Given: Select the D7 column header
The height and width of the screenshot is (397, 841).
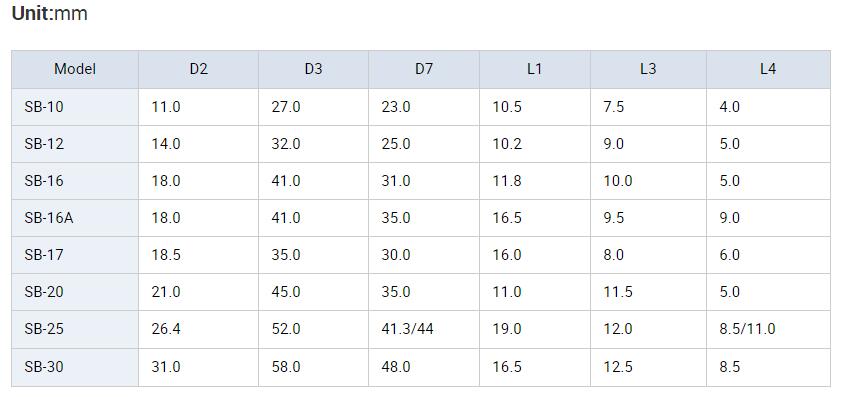Looking at the screenshot, I should tap(424, 69).
